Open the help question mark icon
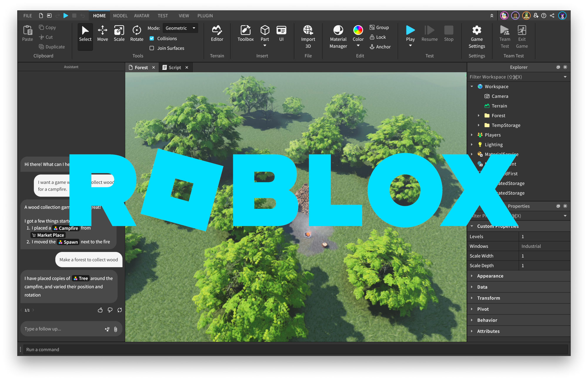Image resolution: width=588 pixels, height=380 pixels. point(544,16)
